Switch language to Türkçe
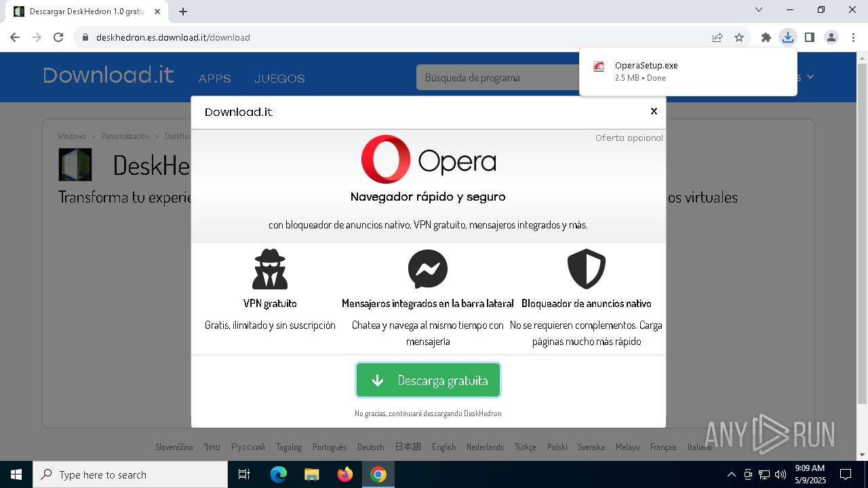Image resolution: width=868 pixels, height=488 pixels. pyautogui.click(x=526, y=447)
